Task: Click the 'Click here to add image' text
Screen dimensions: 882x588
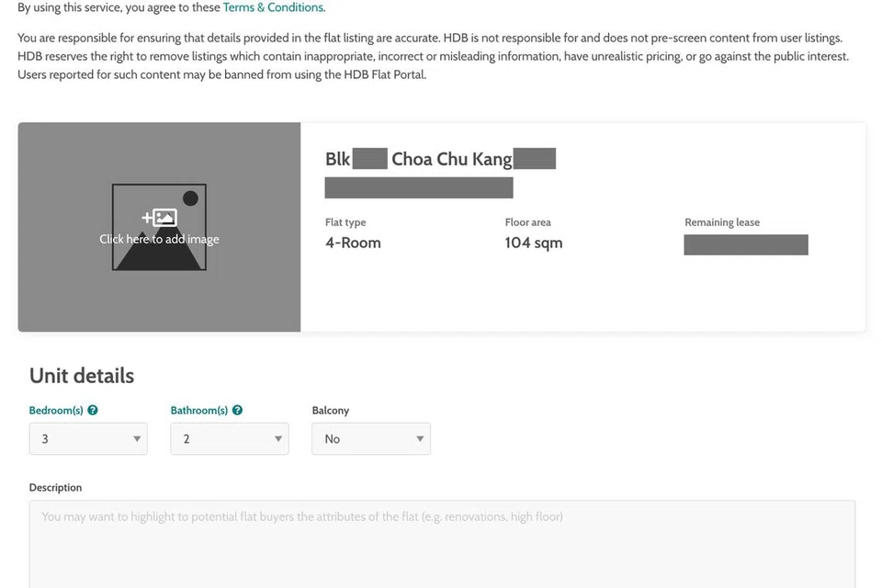Action: point(159,239)
